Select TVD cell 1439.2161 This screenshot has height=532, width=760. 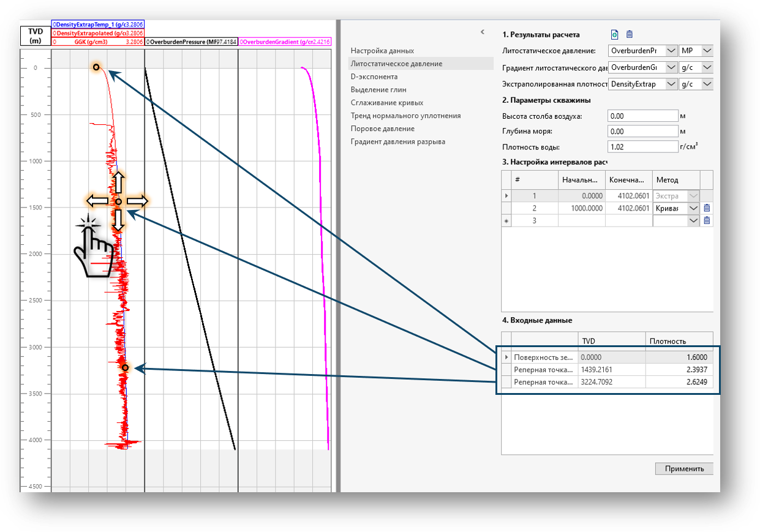[x=612, y=370]
